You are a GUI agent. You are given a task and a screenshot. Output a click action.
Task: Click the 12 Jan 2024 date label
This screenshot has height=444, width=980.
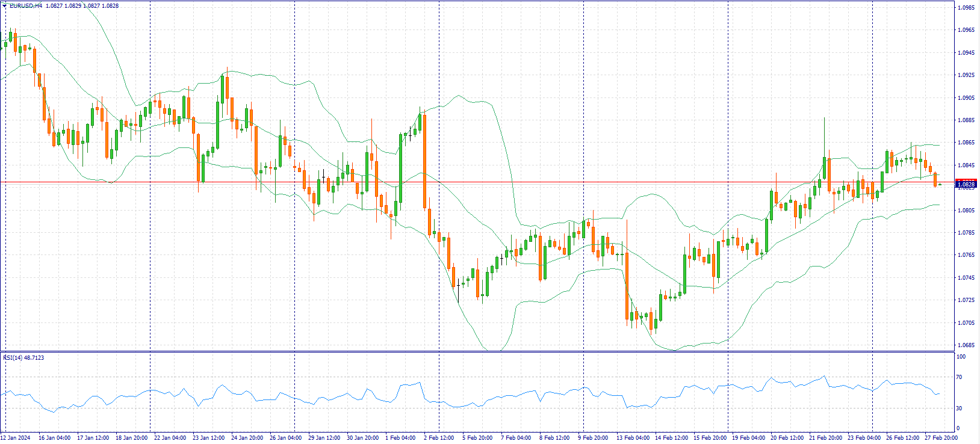16,438
